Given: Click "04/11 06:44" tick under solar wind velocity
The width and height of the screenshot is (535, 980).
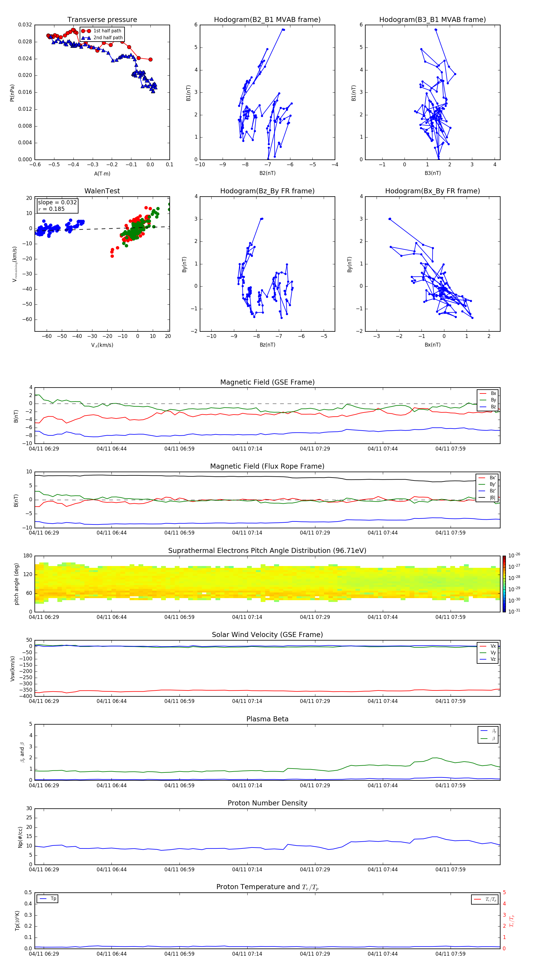Looking at the screenshot, I should coord(111,701).
